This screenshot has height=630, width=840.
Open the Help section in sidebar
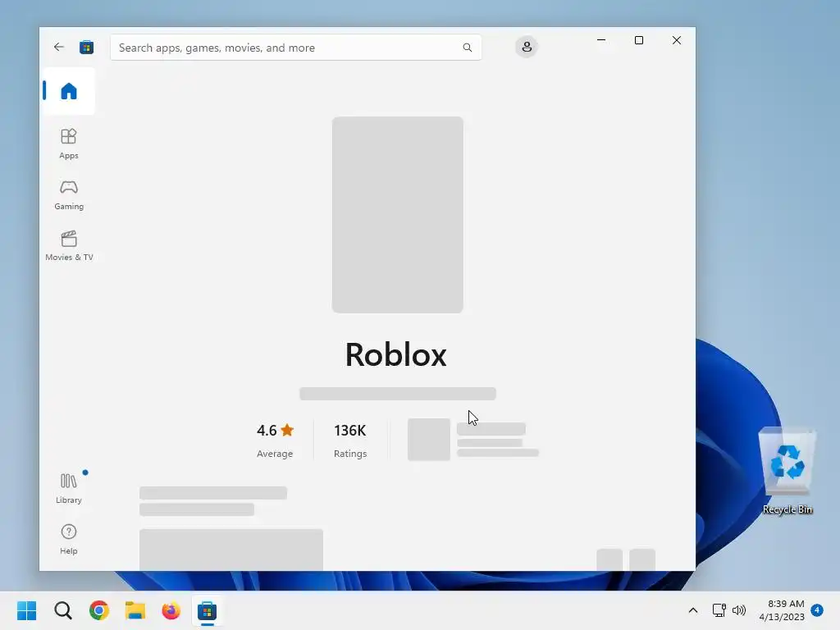tap(69, 539)
